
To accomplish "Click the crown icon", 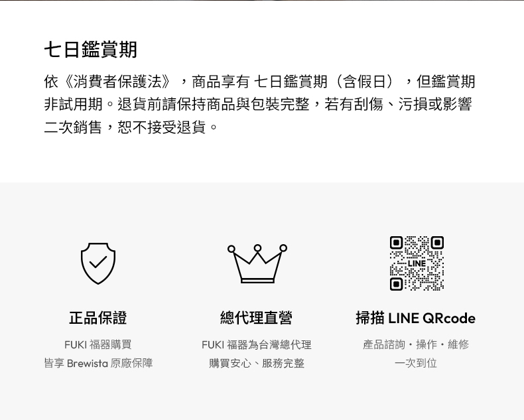I will pyautogui.click(x=257, y=264).
